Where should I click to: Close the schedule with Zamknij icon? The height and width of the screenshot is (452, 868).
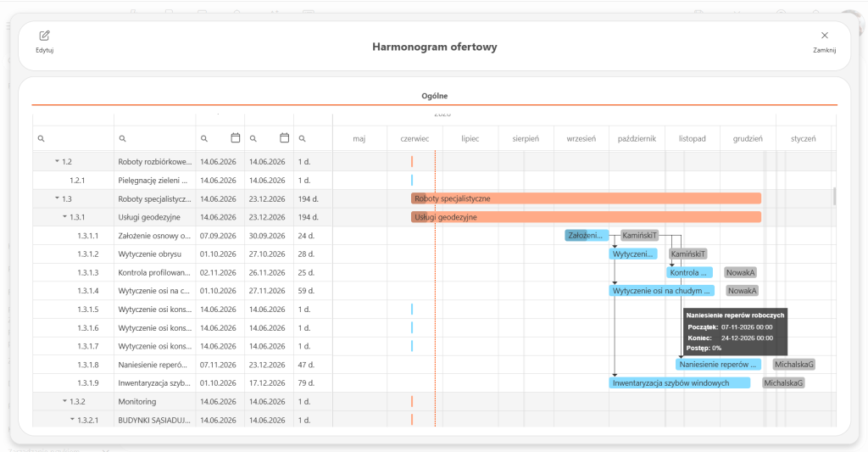click(824, 36)
